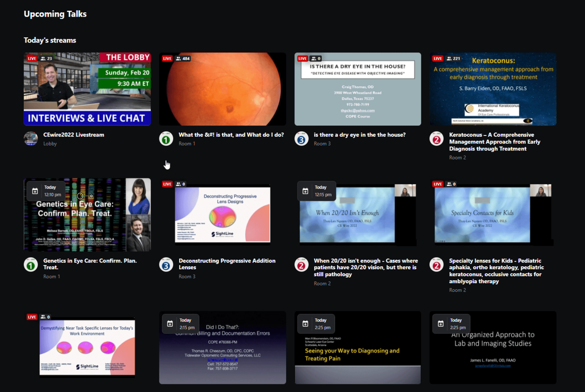
Task: Click calendar icon on Genetics in Eye Care thumbnail
Action: (35, 191)
